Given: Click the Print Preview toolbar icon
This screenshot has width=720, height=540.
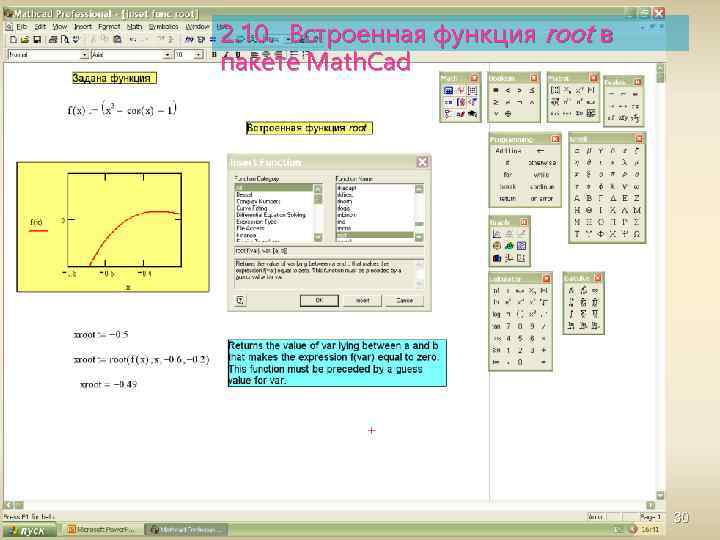Looking at the screenshot, I should (65, 39).
